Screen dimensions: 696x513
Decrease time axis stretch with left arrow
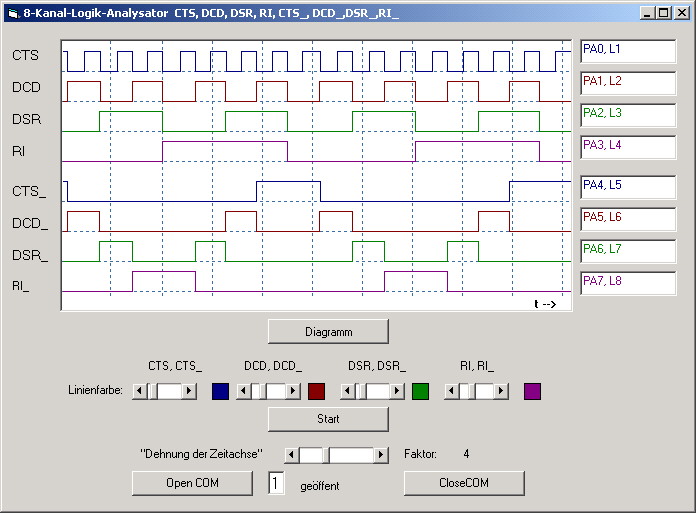click(292, 455)
